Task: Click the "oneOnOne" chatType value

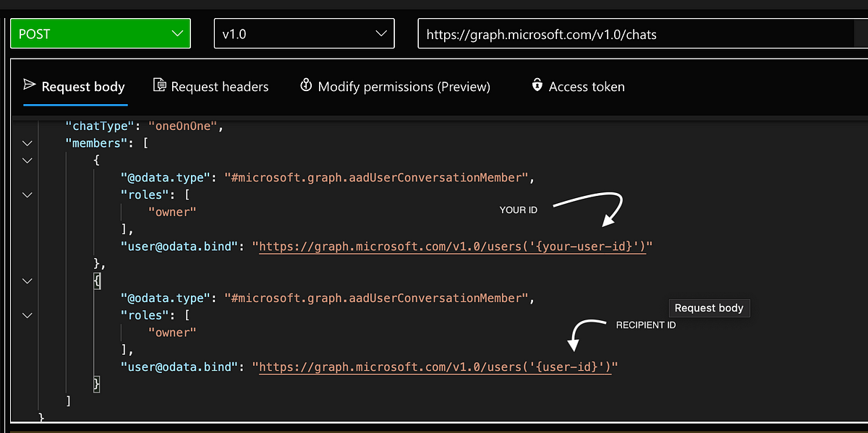Action: (x=182, y=126)
